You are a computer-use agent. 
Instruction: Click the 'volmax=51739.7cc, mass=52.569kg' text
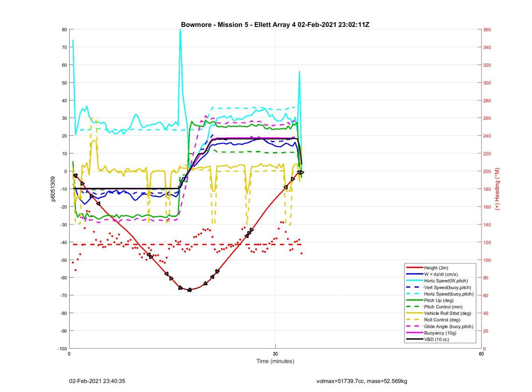tap(362, 381)
